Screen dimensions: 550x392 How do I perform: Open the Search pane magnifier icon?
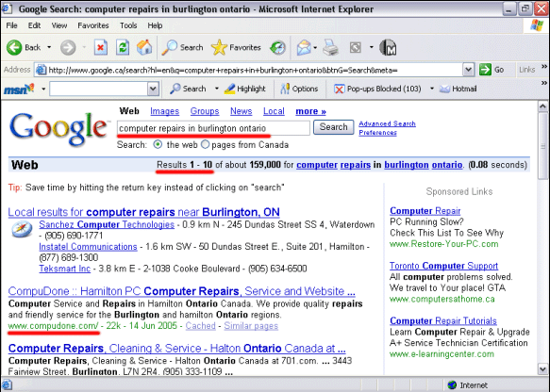click(x=169, y=47)
